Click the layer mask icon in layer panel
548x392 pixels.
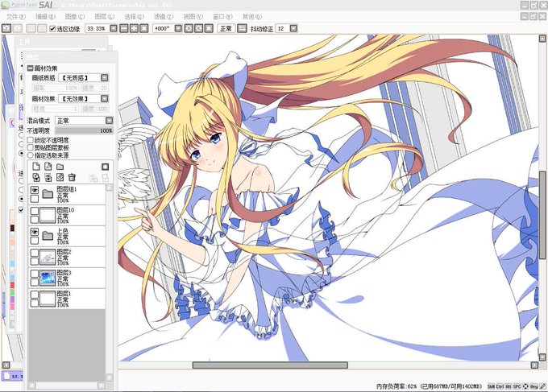[x=106, y=167]
